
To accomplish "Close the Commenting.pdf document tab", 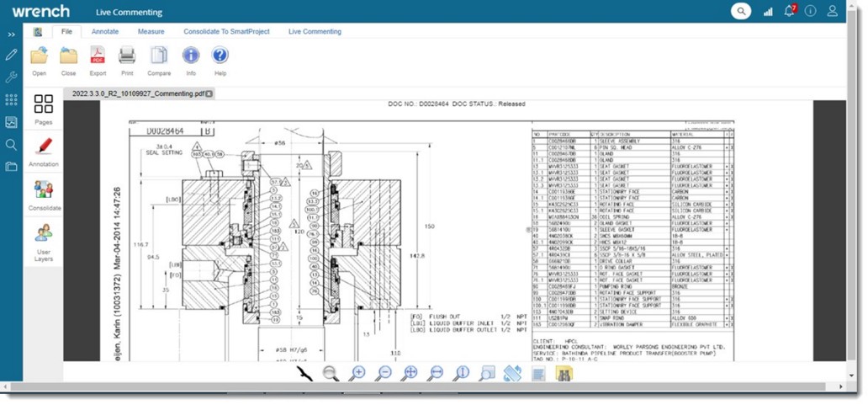I will pyautogui.click(x=209, y=93).
